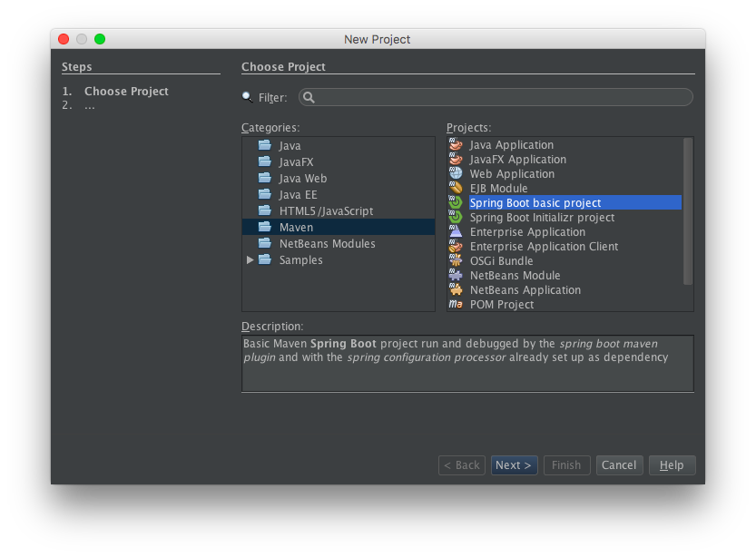Click the magnifier icon beside Filter label

[248, 97]
